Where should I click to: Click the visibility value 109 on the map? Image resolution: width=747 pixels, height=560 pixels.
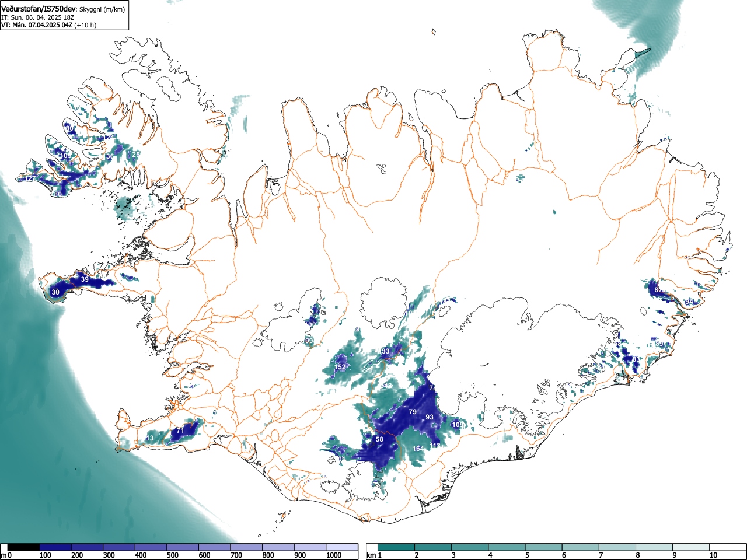[x=458, y=424]
